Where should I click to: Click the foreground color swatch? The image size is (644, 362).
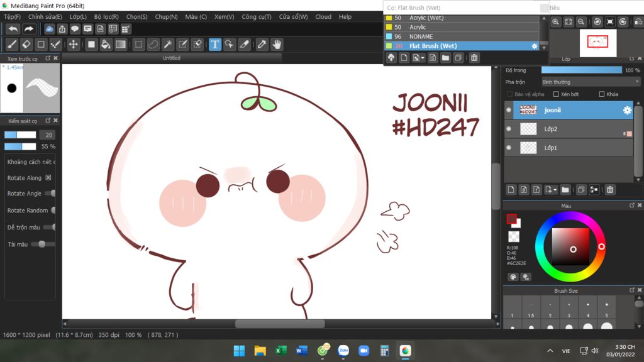(511, 219)
